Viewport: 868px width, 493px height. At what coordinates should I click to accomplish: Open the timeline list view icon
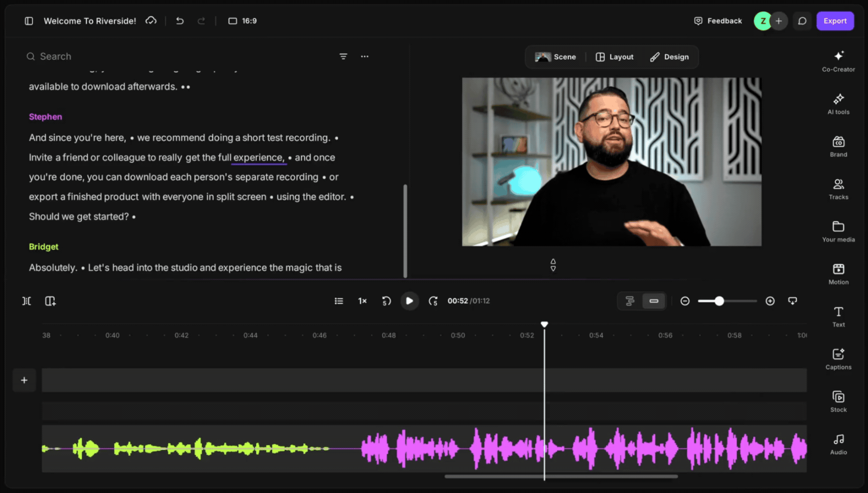(x=339, y=301)
